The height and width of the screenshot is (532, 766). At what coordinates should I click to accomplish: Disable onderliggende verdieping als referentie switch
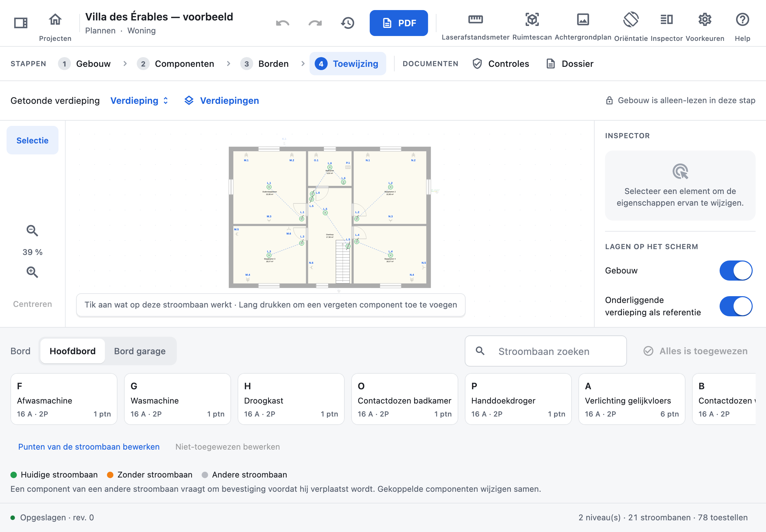[736, 306]
